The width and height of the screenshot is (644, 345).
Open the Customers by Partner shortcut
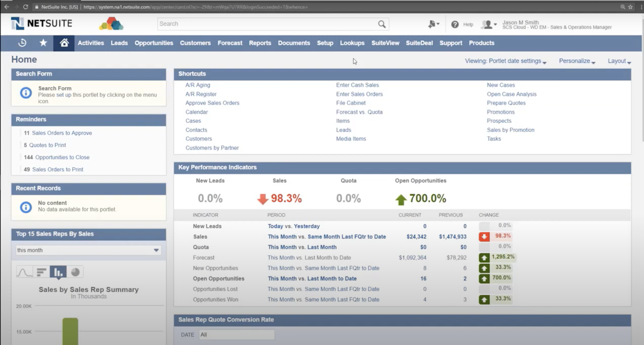212,148
